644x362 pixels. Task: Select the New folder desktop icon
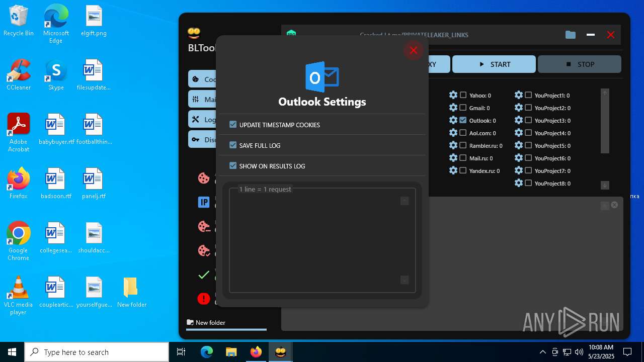tap(131, 293)
